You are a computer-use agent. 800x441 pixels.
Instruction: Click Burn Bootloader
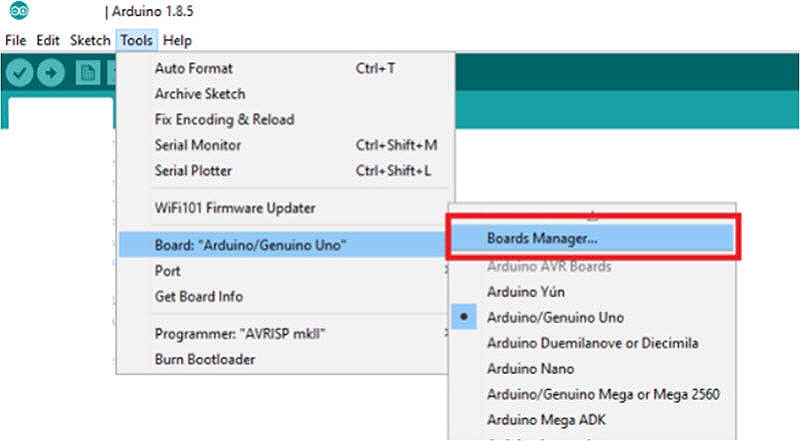point(204,359)
